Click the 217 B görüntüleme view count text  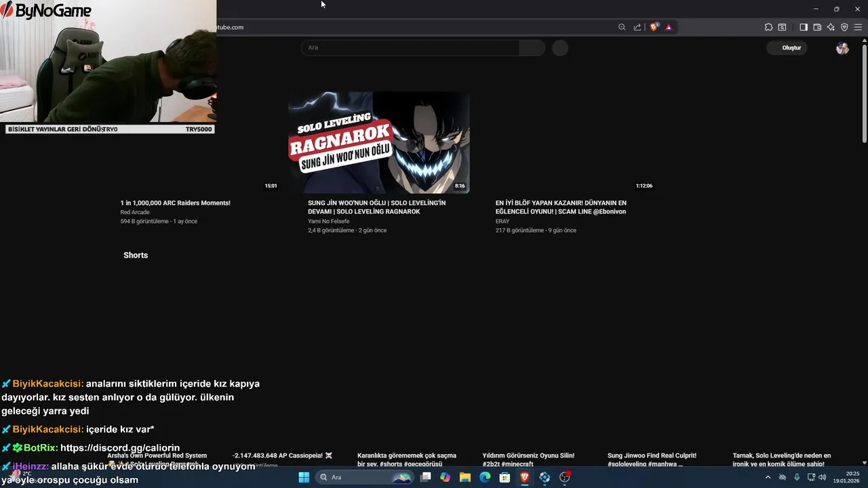[519, 230]
